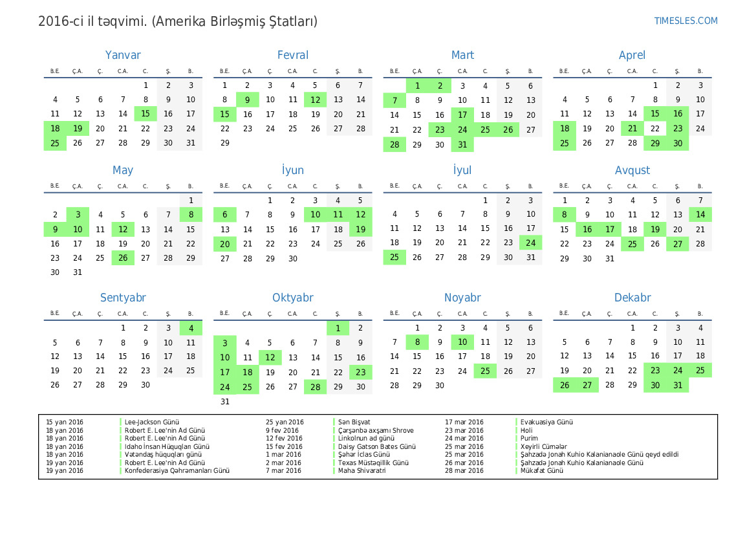The height and width of the screenshot is (535, 756).
Task: Select highlighted day 14 in Avqust
Action: pyautogui.click(x=700, y=215)
